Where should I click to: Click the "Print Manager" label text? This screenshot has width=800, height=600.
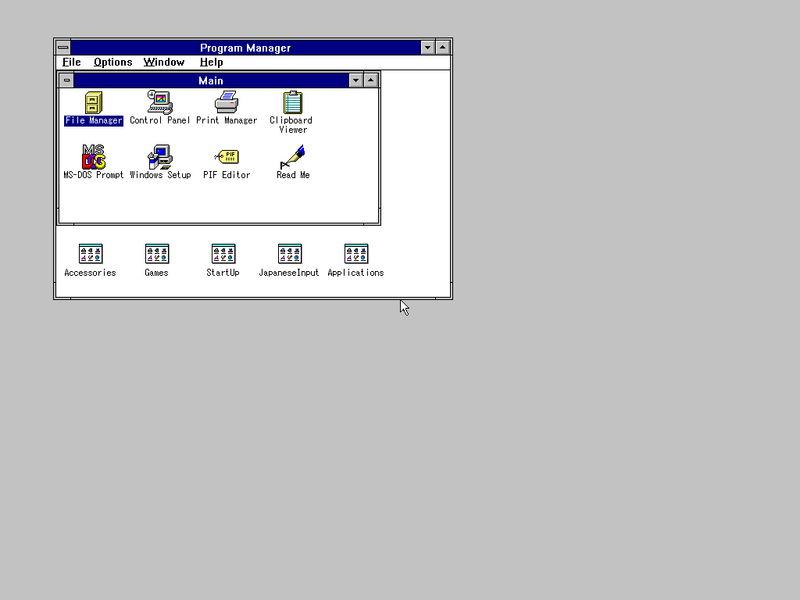227,120
